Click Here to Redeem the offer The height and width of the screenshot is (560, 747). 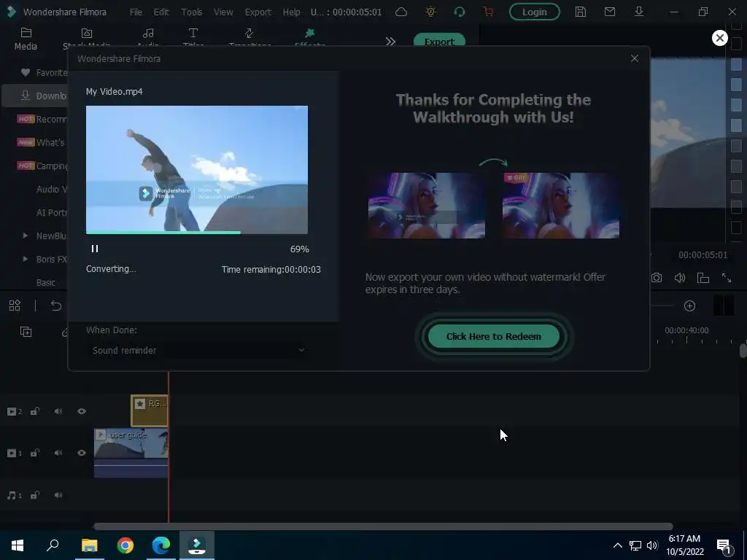[x=494, y=337]
